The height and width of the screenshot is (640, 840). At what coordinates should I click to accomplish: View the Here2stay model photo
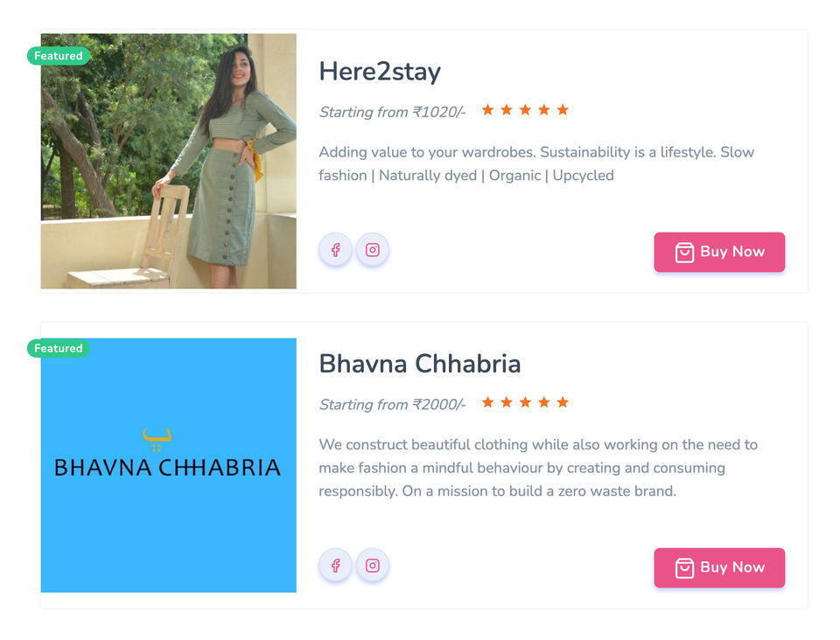click(x=169, y=162)
